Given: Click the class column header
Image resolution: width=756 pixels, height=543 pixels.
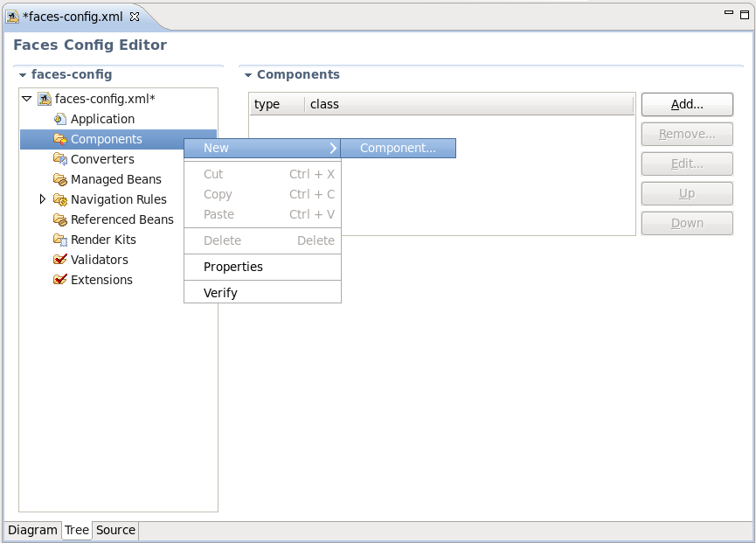Looking at the screenshot, I should coord(323,104).
